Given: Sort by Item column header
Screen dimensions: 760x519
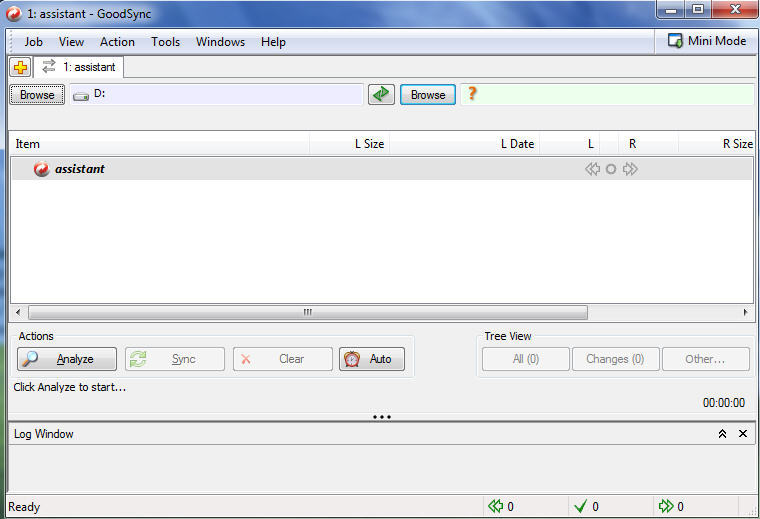Looking at the screenshot, I should [x=160, y=144].
